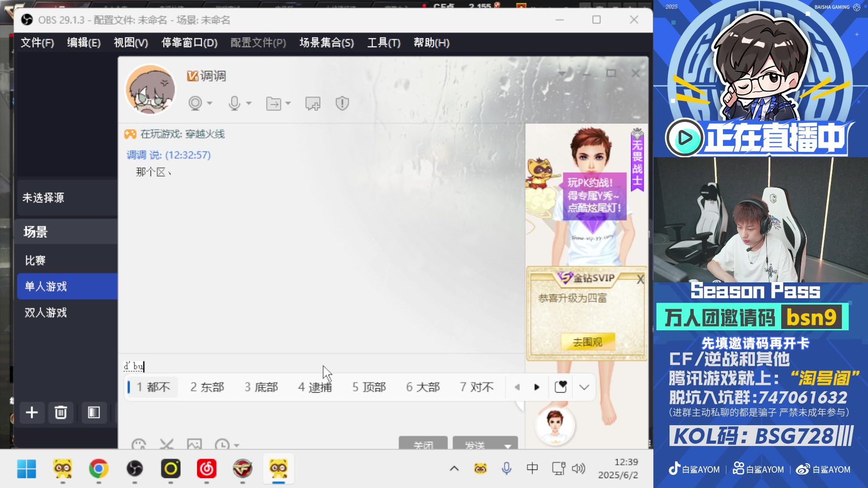Open Chrome from the taskbar
Image resolution: width=868 pixels, height=488 pixels.
[x=99, y=469]
